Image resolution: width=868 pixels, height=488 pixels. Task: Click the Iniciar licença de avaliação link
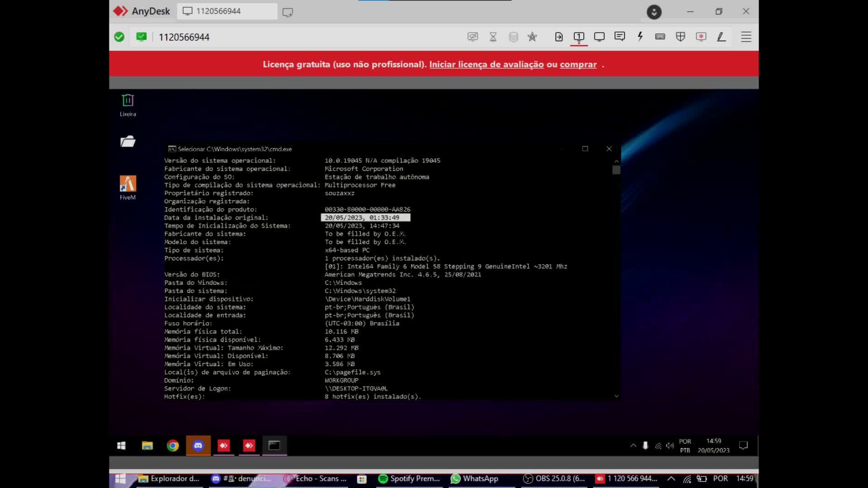(486, 64)
